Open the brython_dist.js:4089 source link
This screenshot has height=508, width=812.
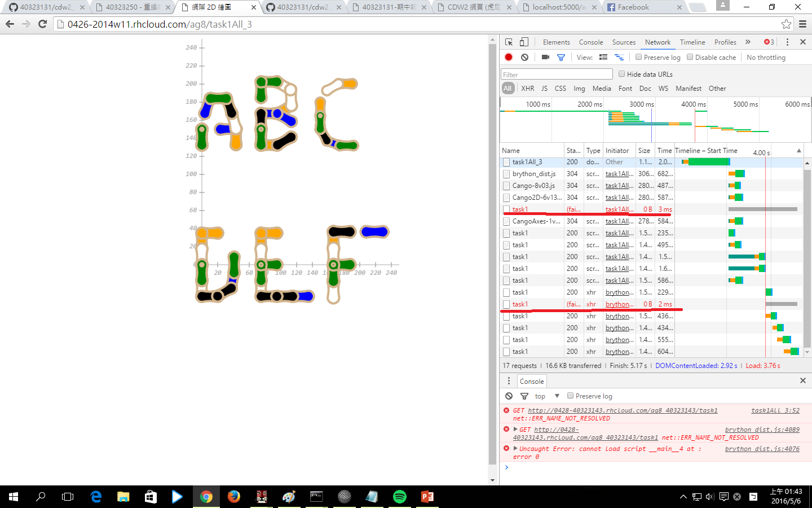[762, 430]
